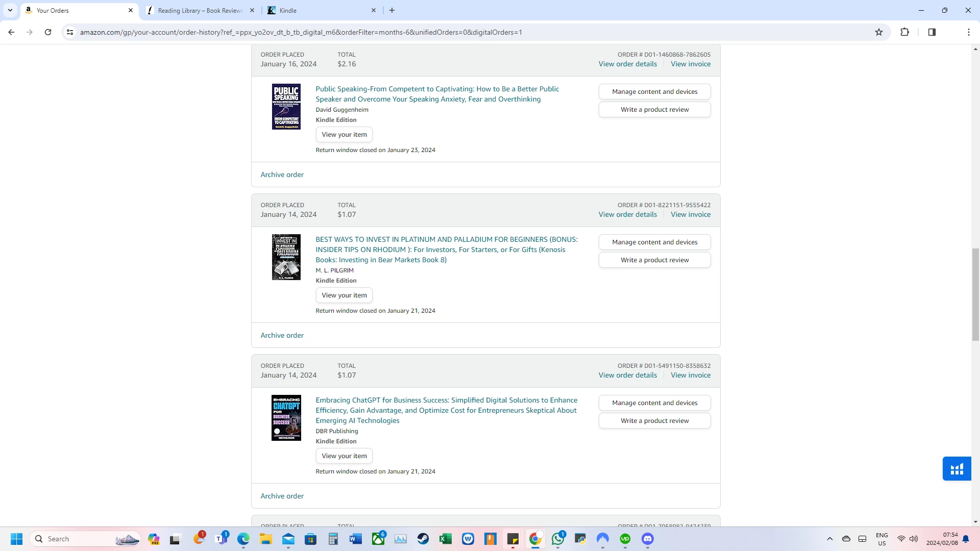
Task: Go back to the previous page
Action: coord(11,32)
